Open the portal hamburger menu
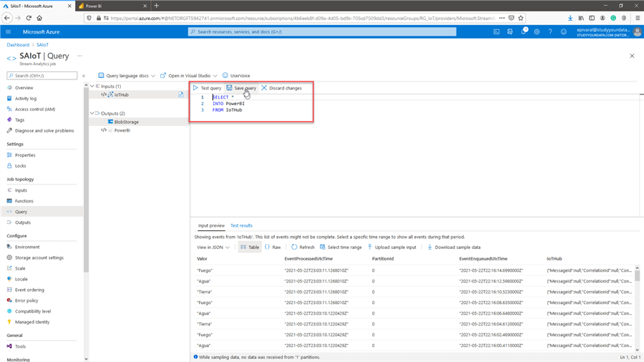644x362 pixels. click(9, 31)
